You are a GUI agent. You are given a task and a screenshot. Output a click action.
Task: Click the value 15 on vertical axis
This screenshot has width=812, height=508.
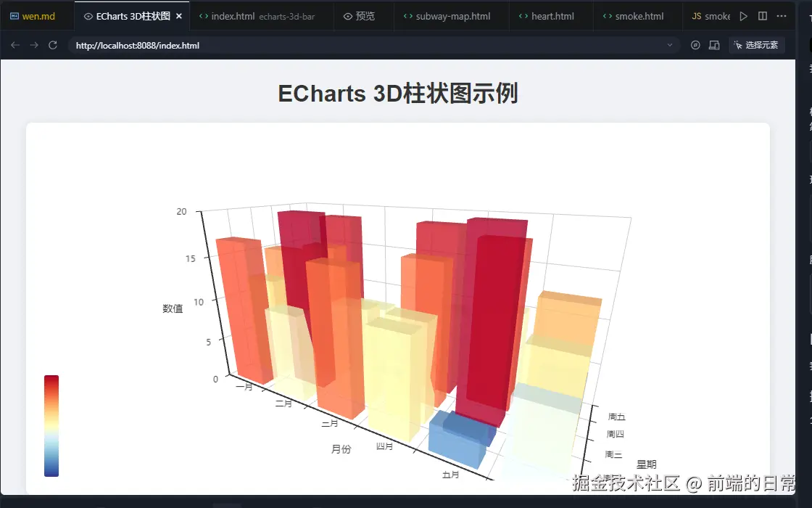pyautogui.click(x=191, y=258)
